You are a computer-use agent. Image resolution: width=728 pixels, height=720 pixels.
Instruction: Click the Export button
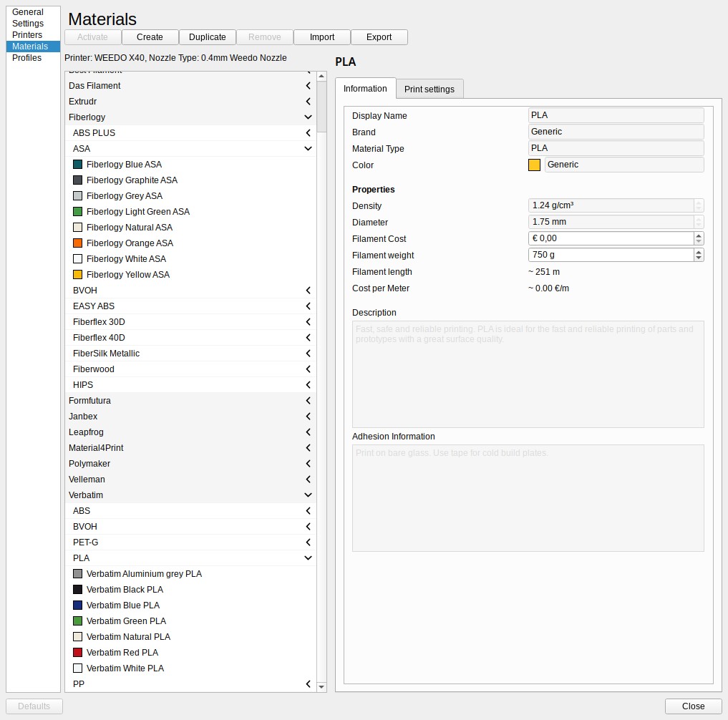[x=379, y=37]
